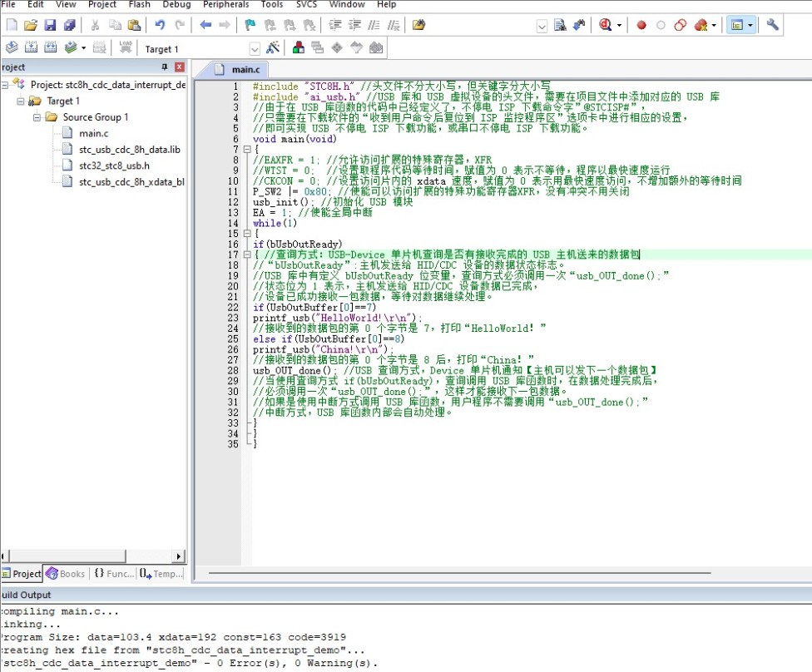Open the debug session dropdown arrow
Viewport: 812px width, 672px height.
(619, 25)
